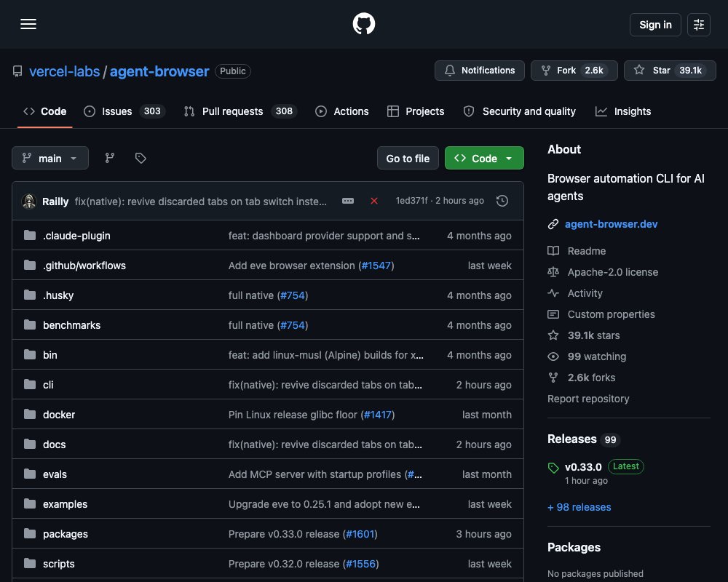Open the packages folder
Screen dimensions: 728x582
click(x=65, y=534)
